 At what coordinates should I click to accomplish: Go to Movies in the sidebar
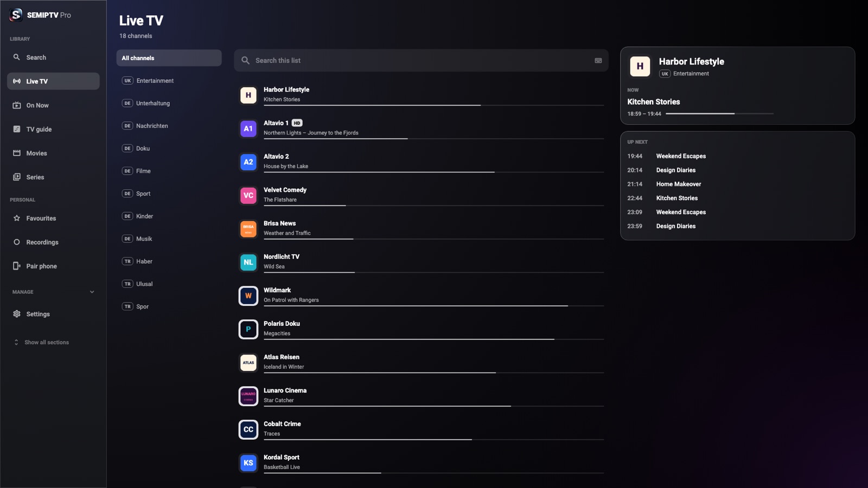coord(53,153)
